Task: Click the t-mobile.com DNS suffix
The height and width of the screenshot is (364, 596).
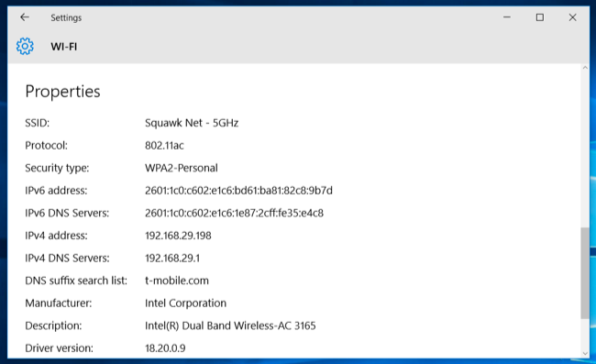Action: coord(177,281)
